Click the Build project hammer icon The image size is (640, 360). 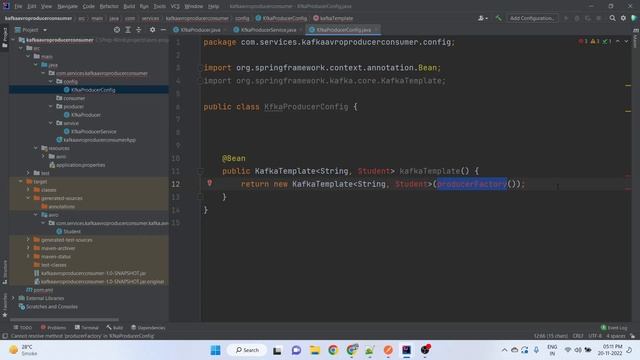click(498, 18)
